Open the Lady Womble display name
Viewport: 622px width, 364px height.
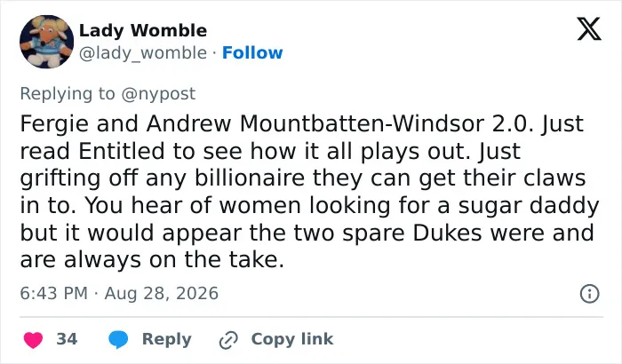point(143,30)
